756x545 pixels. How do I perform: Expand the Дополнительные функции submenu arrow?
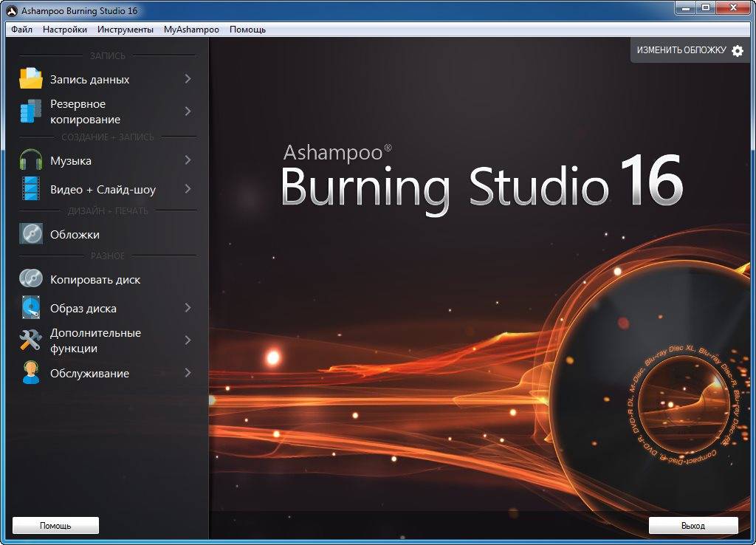(x=188, y=340)
